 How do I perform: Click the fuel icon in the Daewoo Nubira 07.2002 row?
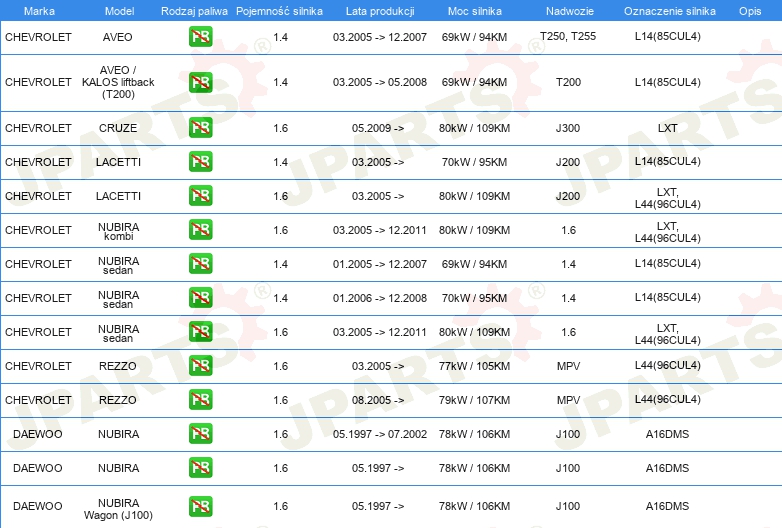point(200,433)
